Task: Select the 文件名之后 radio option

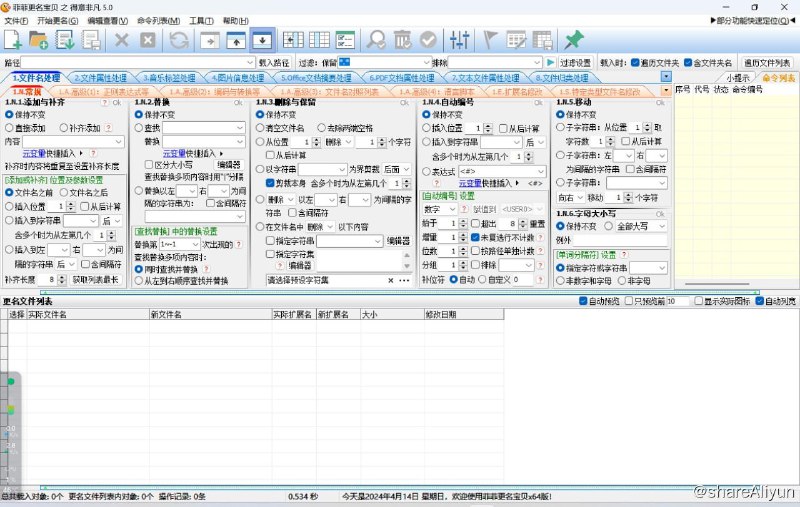Action: pyautogui.click(x=64, y=192)
